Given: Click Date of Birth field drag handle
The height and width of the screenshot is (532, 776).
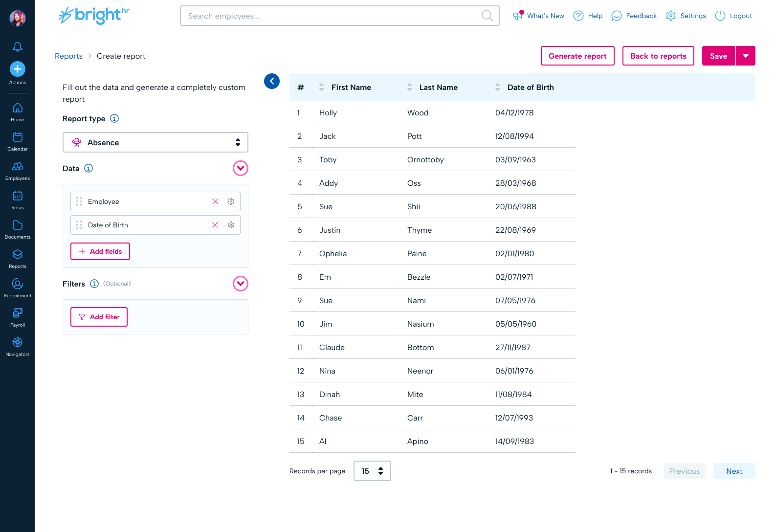Looking at the screenshot, I should click(79, 225).
